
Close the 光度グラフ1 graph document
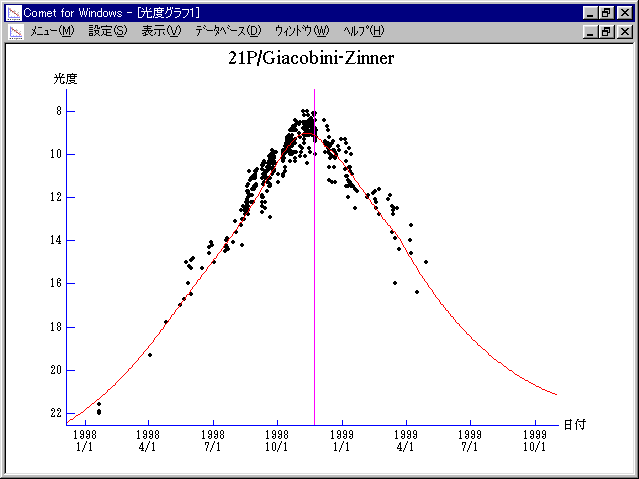click(x=624, y=31)
